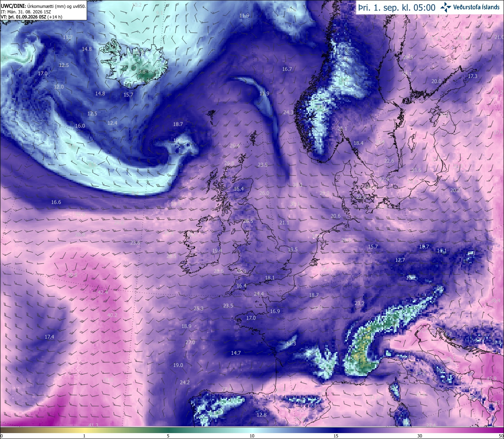Click the 40.2 value label

[112, 315]
